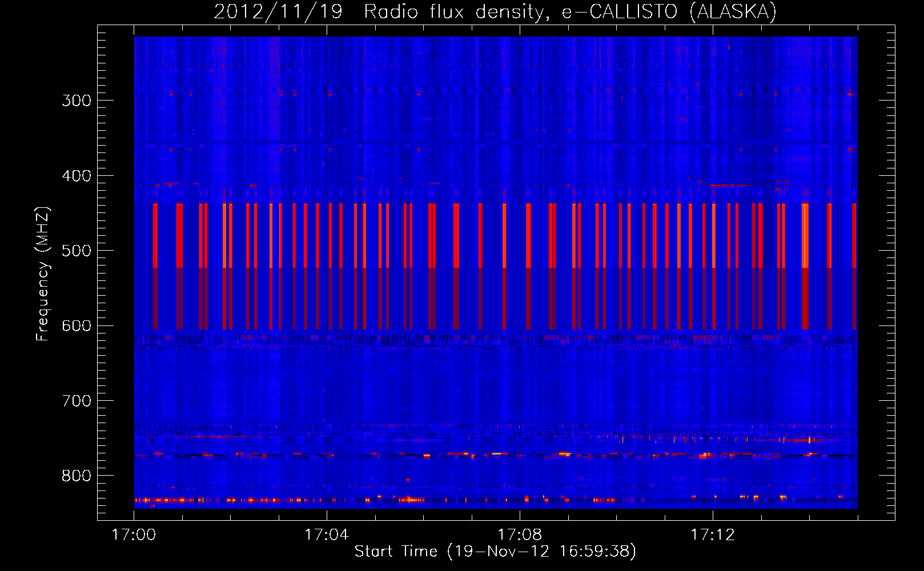Image resolution: width=924 pixels, height=571 pixels.
Task: Select the 600 frequency tick label
Action: [77, 326]
